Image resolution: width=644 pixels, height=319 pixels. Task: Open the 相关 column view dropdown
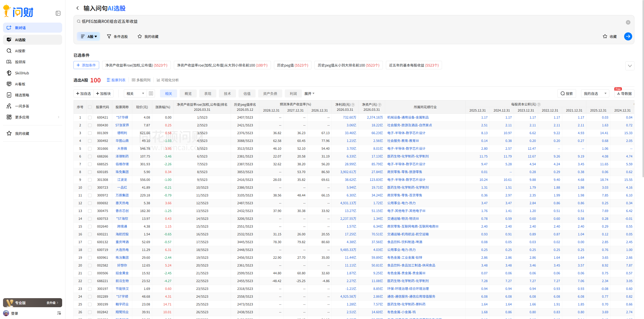click(x=135, y=93)
